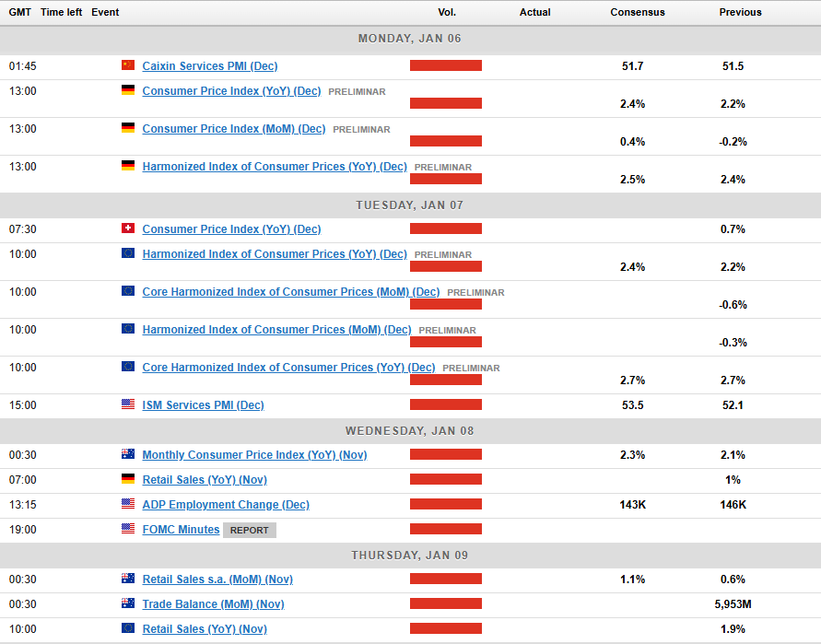Open the ADP Employment Change (Dec) link

pyautogui.click(x=226, y=505)
